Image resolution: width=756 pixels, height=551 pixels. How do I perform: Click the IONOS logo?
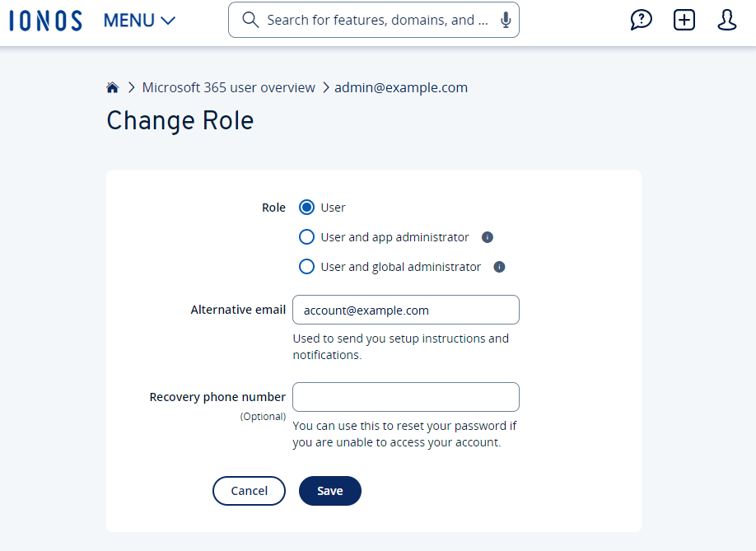(x=46, y=21)
